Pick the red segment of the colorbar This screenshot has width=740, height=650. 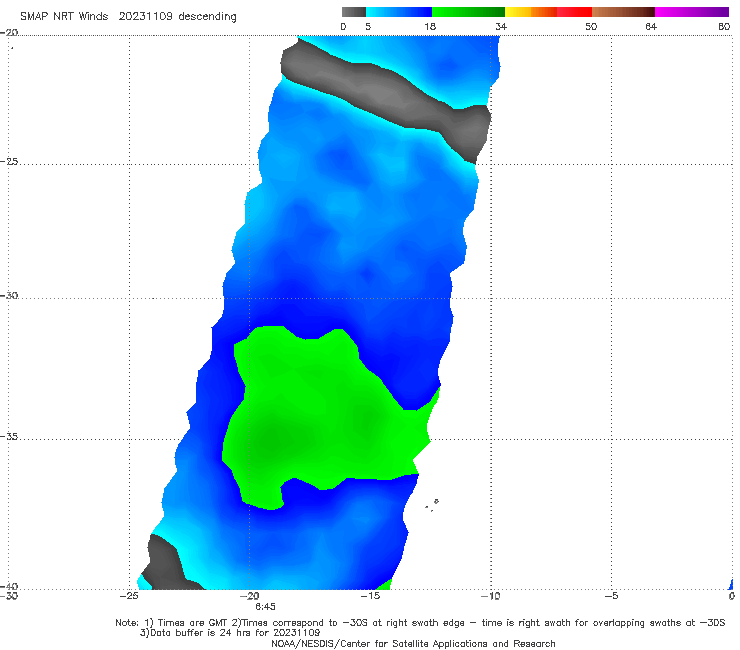[574, 12]
